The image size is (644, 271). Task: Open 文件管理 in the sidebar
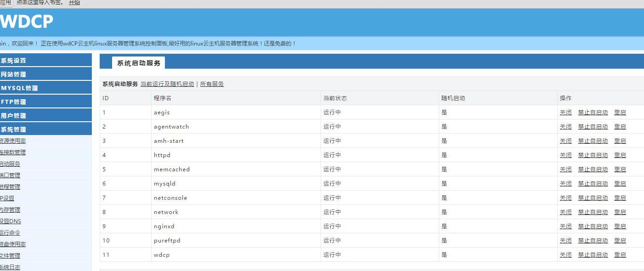click(10, 256)
